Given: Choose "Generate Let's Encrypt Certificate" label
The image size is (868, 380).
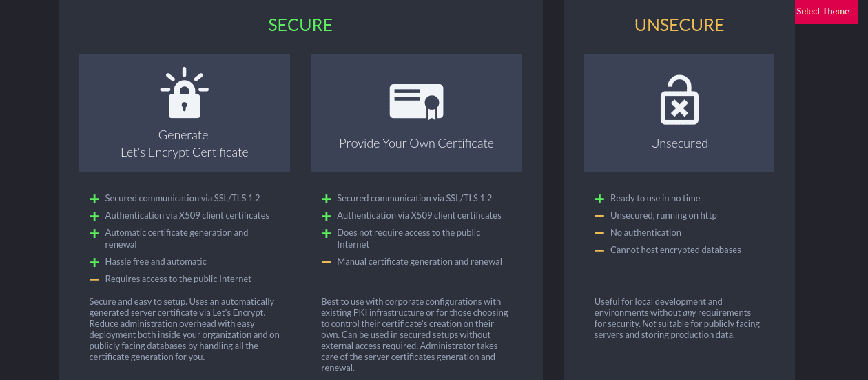Looking at the screenshot, I should point(184,143).
